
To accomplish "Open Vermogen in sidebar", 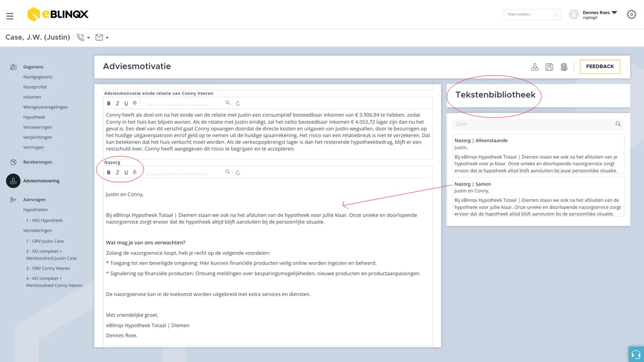I will point(33,147).
